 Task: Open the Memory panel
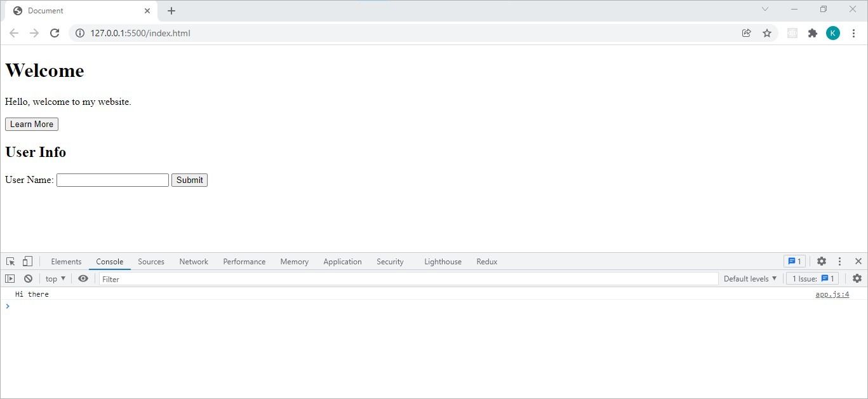coord(295,262)
